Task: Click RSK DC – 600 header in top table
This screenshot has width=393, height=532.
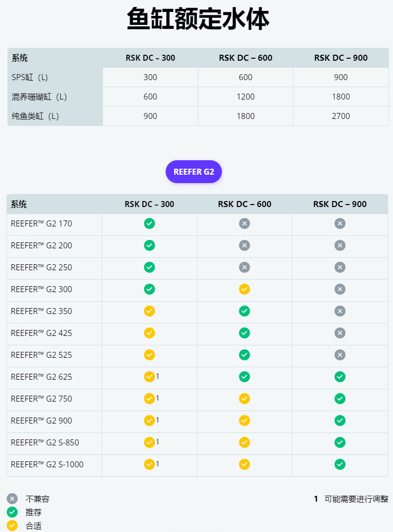Action: 245,58
